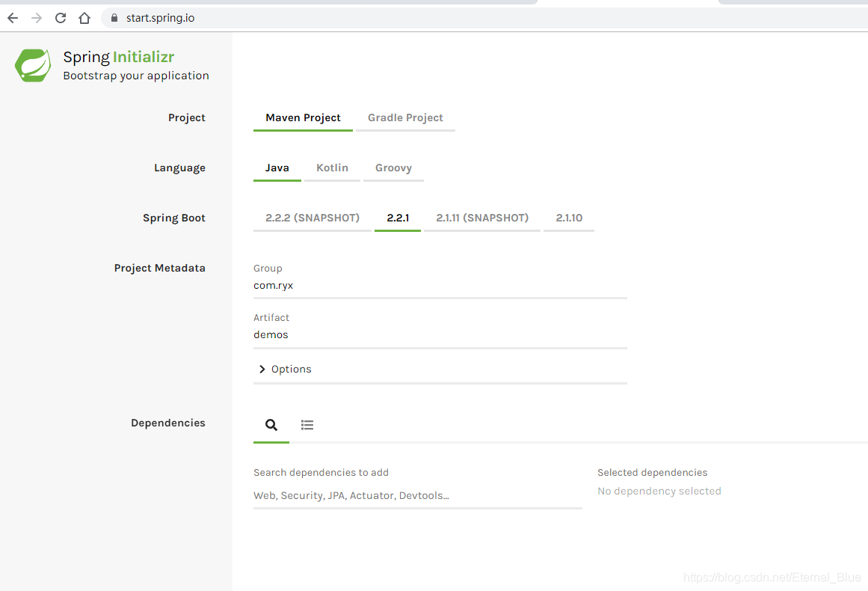Click the padlock site security icon
This screenshot has width=868, height=591.
pos(114,18)
